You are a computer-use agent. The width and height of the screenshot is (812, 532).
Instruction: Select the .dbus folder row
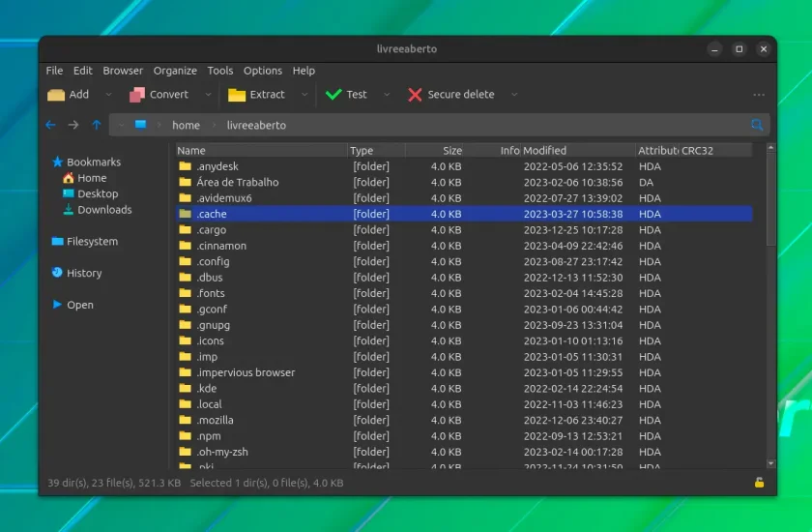[464, 278]
